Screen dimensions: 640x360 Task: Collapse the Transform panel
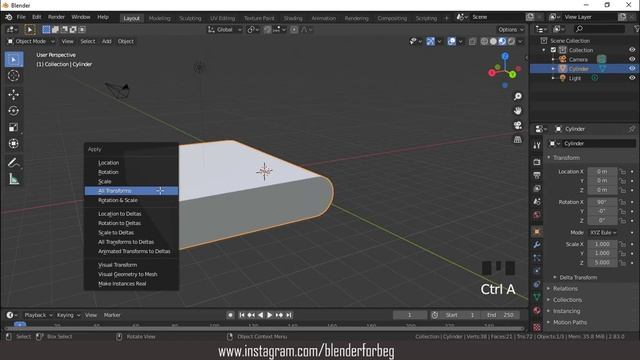click(x=566, y=158)
